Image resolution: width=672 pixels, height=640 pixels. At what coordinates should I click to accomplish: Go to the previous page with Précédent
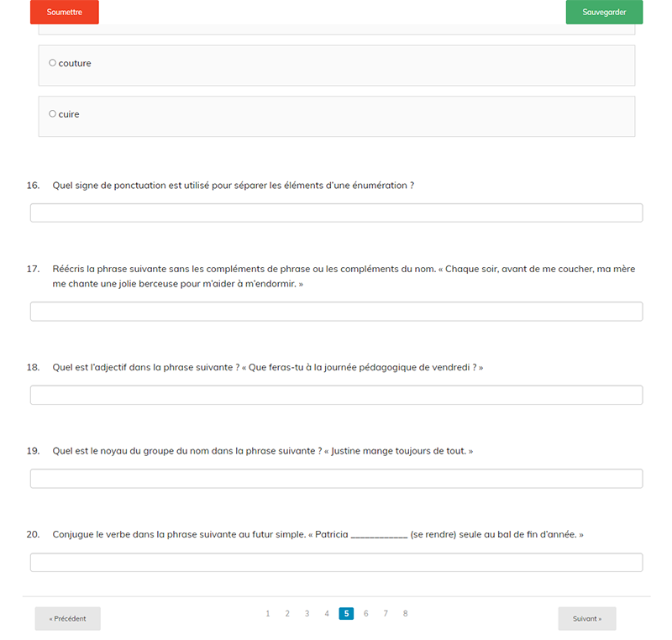coord(67,619)
